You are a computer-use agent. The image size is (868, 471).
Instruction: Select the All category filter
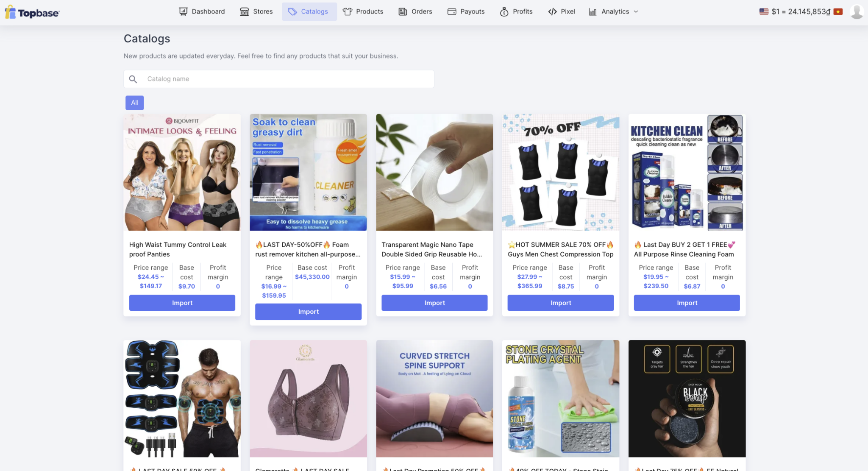pos(134,103)
